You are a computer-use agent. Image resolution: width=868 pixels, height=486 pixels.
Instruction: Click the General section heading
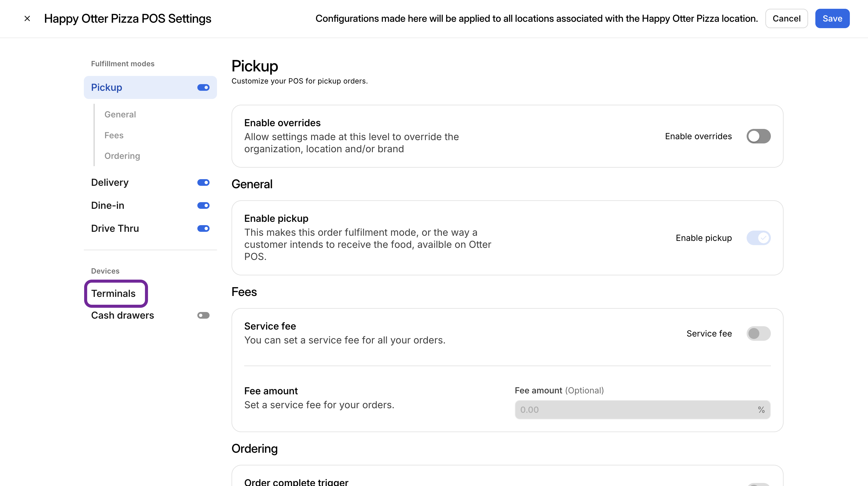pos(252,184)
